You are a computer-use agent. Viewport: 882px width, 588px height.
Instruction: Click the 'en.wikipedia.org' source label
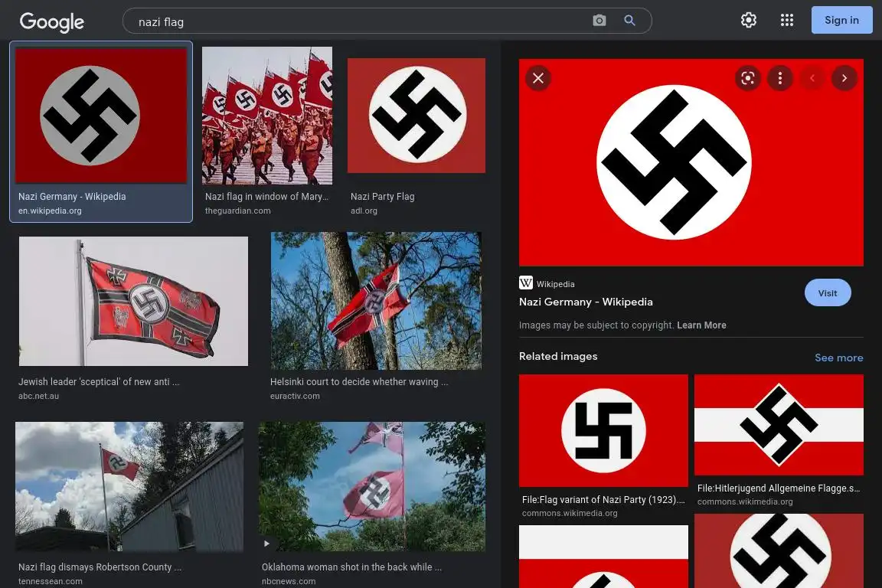pos(50,211)
